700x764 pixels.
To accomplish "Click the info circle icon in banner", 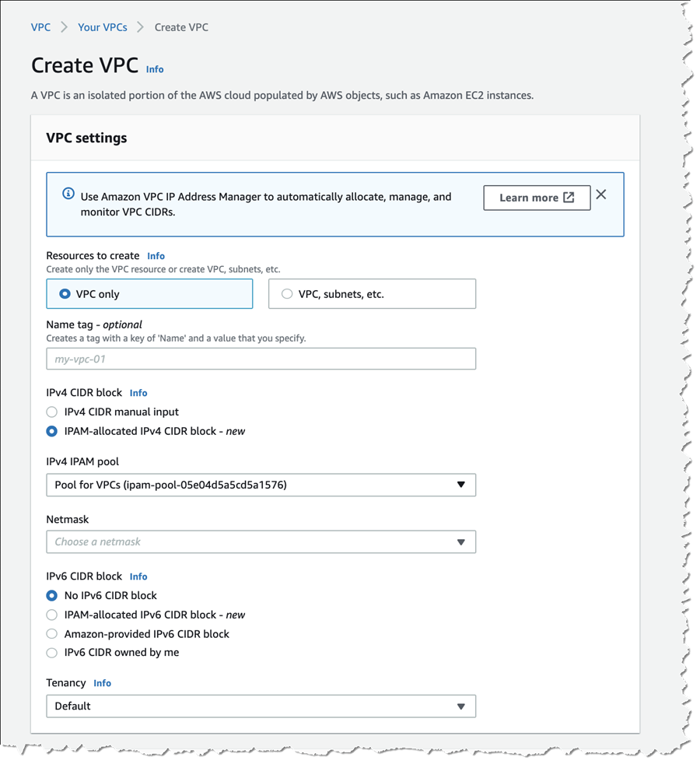I will pyautogui.click(x=68, y=194).
